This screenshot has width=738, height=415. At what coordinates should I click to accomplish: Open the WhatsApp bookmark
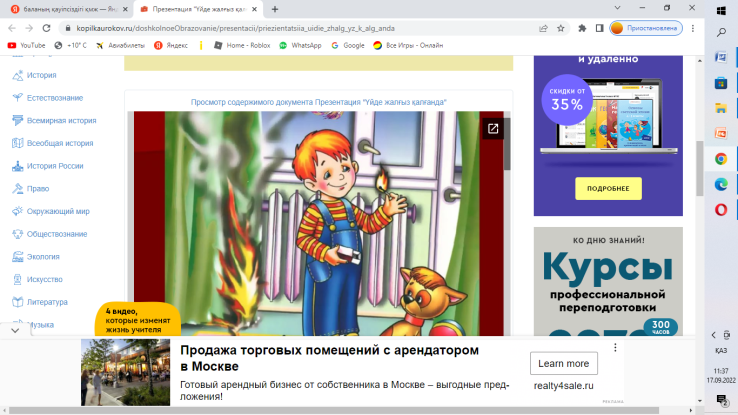coord(300,46)
